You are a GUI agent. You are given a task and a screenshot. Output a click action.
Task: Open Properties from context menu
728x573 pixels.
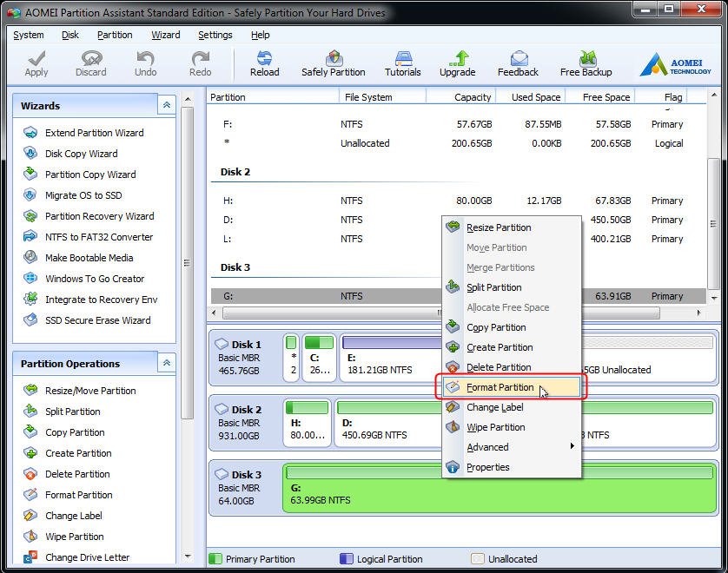pos(512,467)
